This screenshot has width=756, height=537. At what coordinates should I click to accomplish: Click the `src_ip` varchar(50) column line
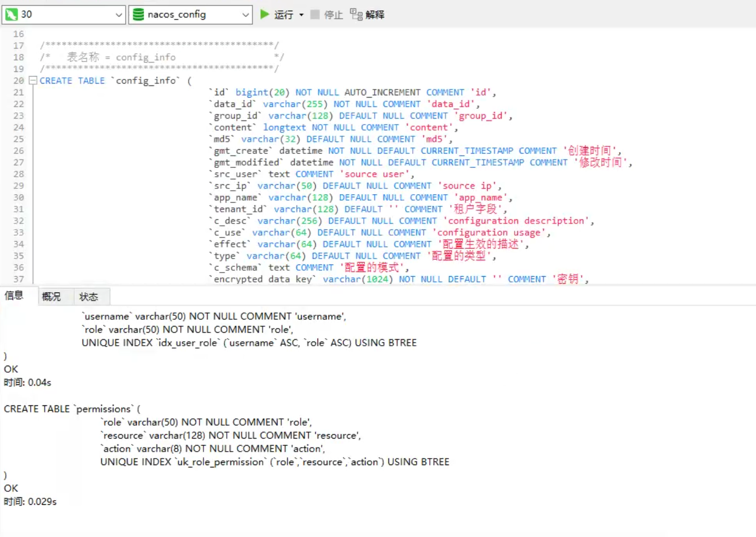click(x=355, y=186)
